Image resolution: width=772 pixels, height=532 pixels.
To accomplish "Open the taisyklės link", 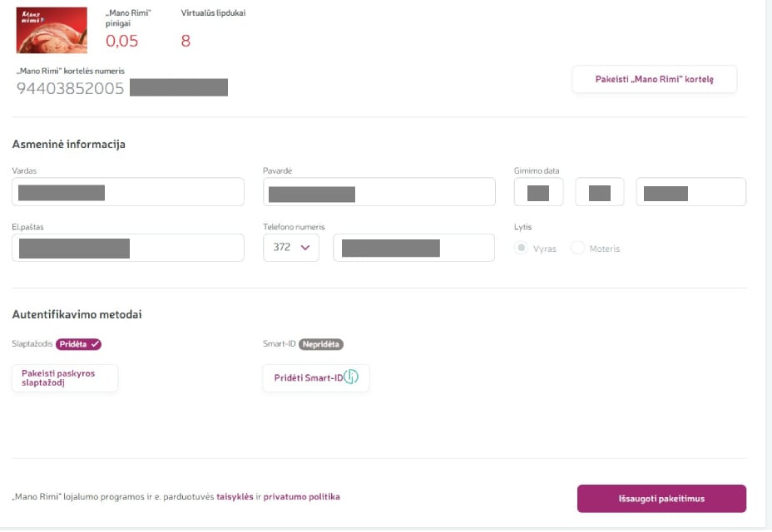I will tap(235, 497).
